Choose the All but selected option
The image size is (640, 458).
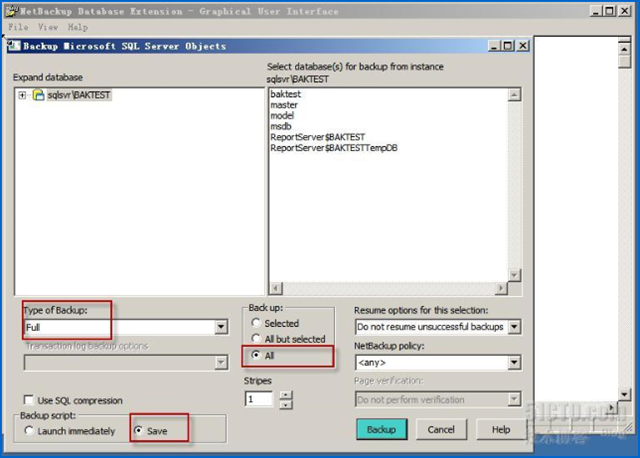click(256, 338)
